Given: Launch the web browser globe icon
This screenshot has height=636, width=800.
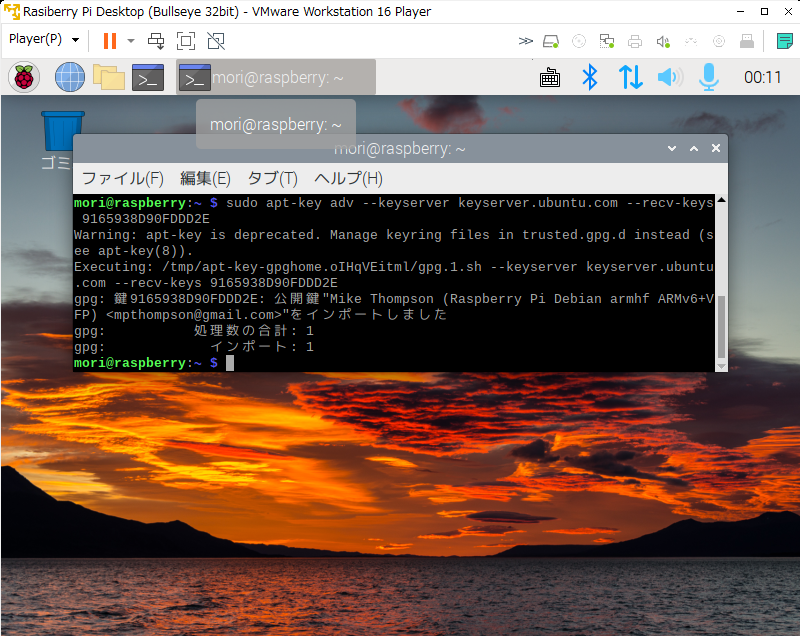Looking at the screenshot, I should coord(70,78).
